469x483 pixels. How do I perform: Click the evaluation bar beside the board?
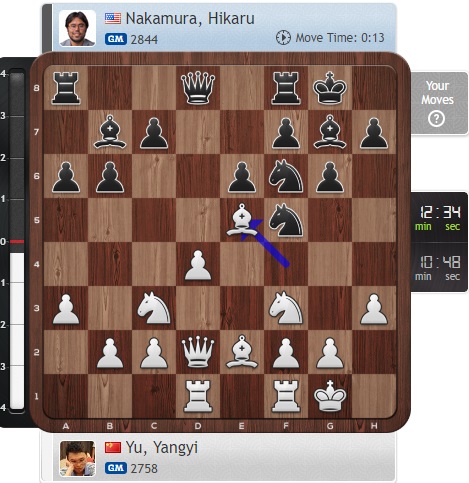tap(17, 240)
